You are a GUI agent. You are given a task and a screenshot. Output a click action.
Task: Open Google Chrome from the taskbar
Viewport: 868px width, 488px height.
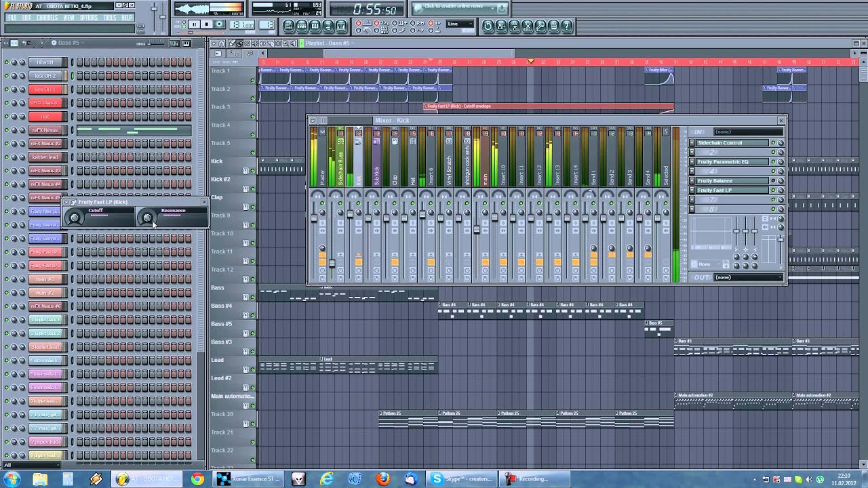point(197,479)
